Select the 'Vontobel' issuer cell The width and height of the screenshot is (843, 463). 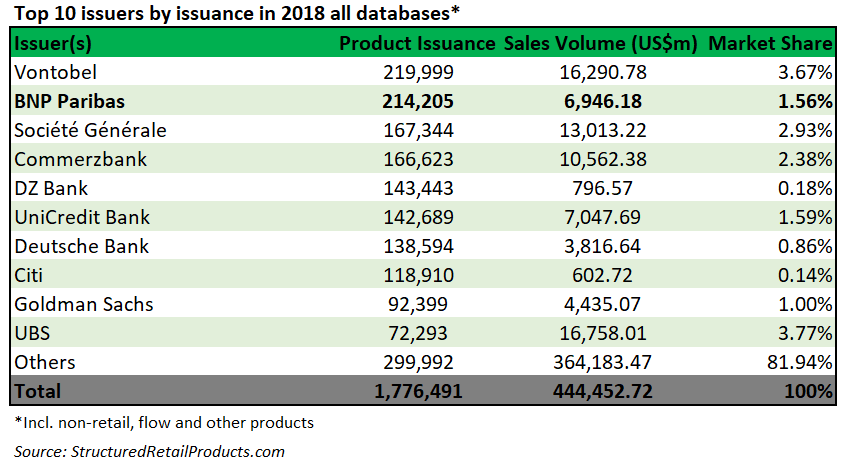(55, 72)
